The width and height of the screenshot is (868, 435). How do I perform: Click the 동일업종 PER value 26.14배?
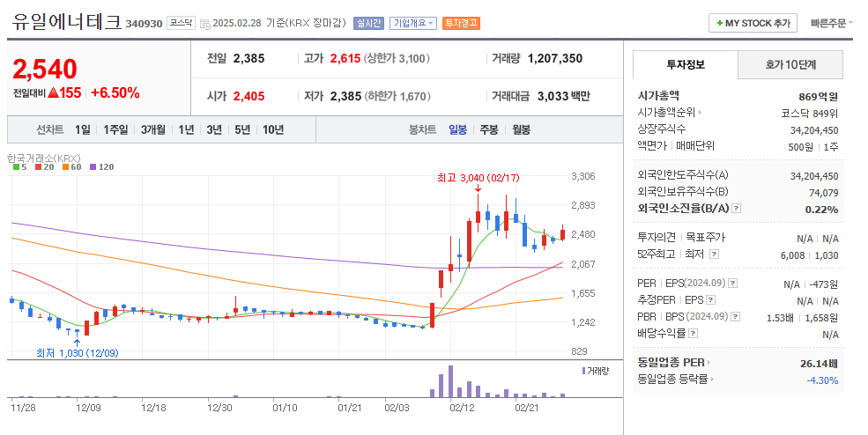click(820, 364)
